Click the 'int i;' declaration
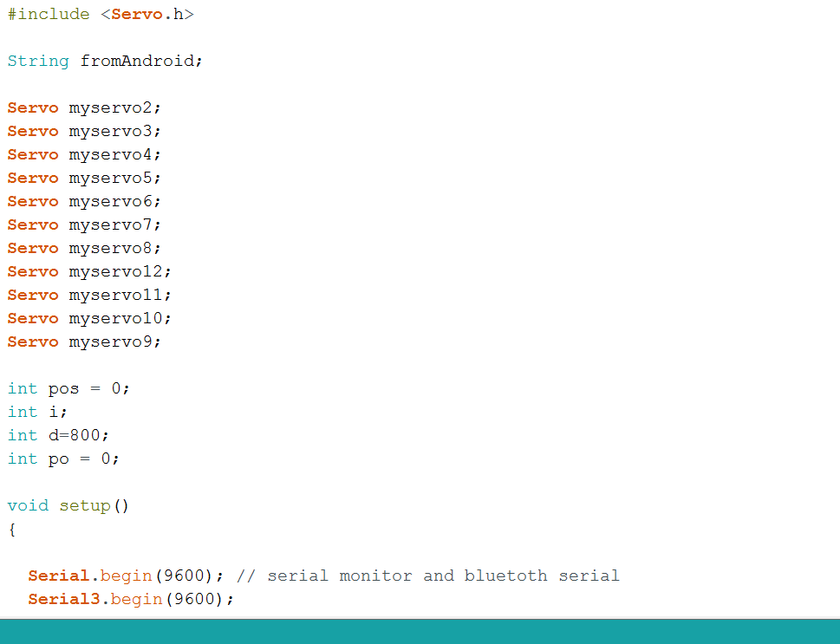Image resolution: width=840 pixels, height=644 pixels. (x=37, y=412)
